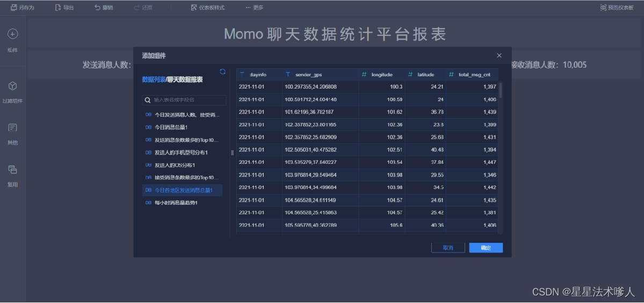This screenshot has height=303, width=644.
Task: Click the total_msg_cnt column header
Action: point(472,75)
